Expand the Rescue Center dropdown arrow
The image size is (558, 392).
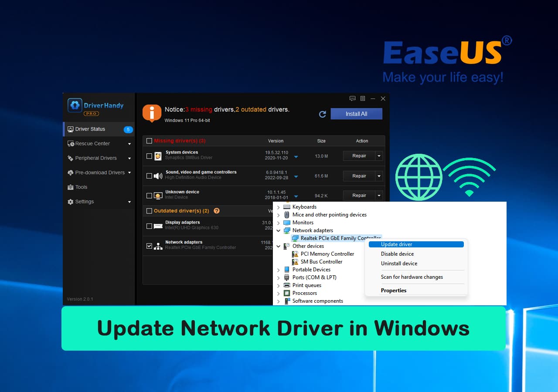pyautogui.click(x=129, y=144)
